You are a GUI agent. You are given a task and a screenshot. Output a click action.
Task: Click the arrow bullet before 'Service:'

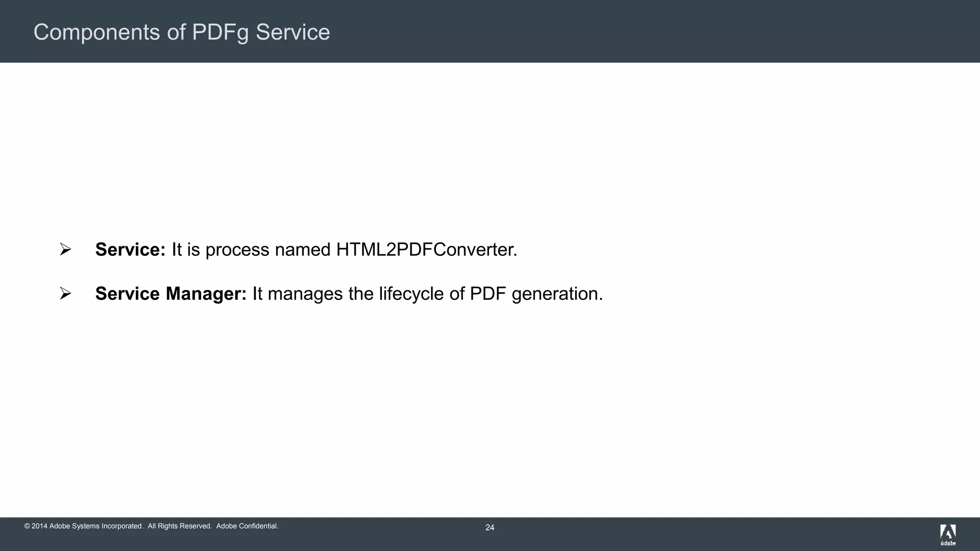point(66,249)
